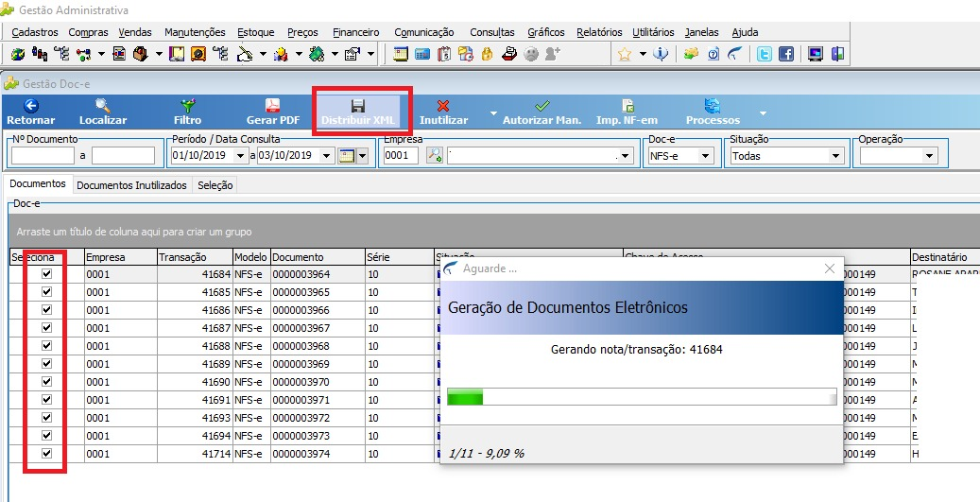Click the Empresa code field showing 0001
This screenshot has width=980, height=502.
pyautogui.click(x=402, y=156)
